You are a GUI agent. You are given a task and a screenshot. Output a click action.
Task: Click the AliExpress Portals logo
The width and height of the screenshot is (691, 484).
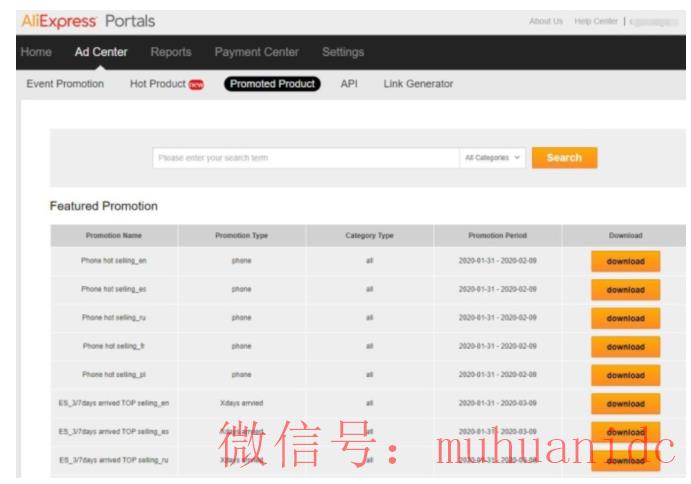coord(88,21)
